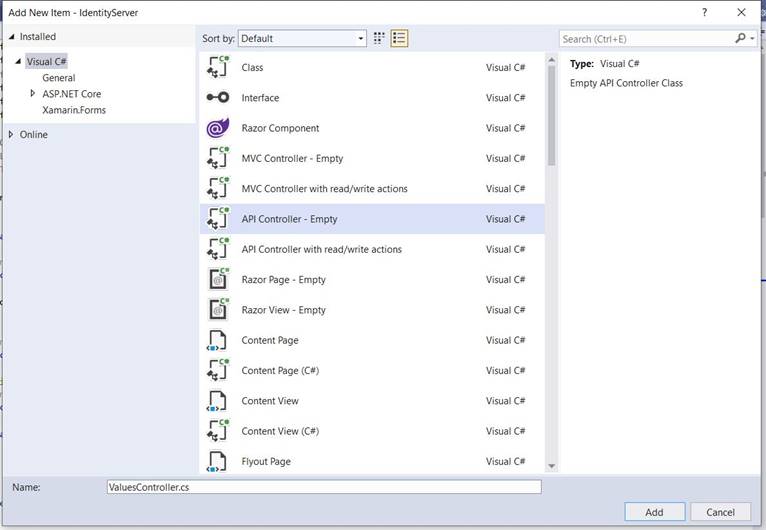Select the Content Page template name
Viewport: 766px width, 530px height.
[270, 340]
